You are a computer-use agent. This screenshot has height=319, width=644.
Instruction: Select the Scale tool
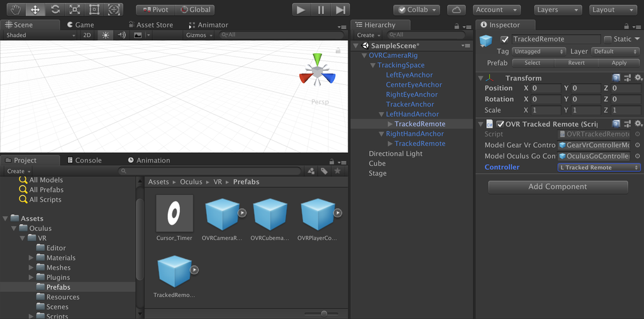click(74, 9)
